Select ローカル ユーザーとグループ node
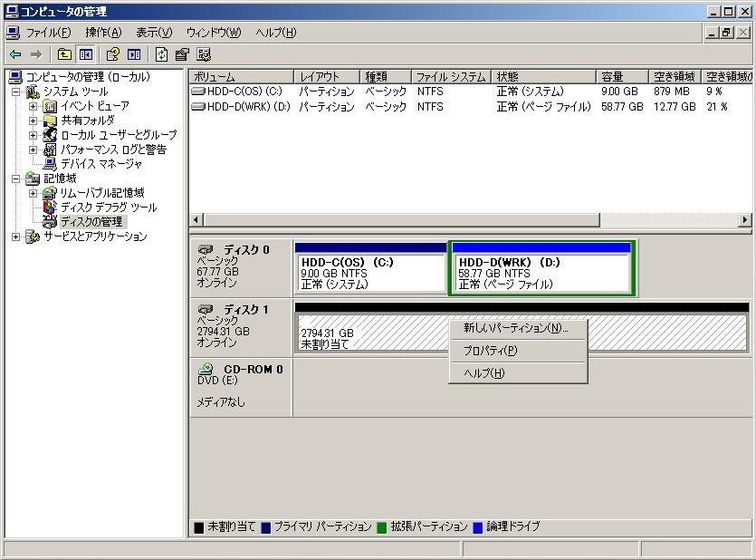Viewport: 756px width, 560px height. click(119, 135)
